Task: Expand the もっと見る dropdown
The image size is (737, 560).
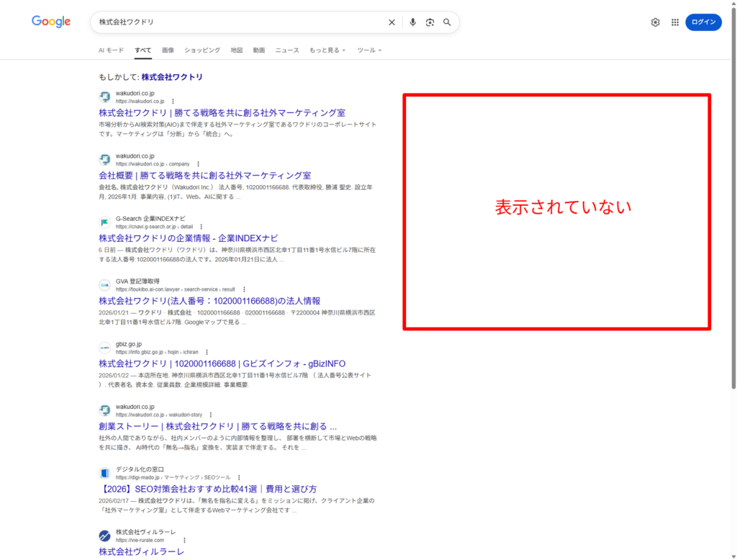Action: 327,50
